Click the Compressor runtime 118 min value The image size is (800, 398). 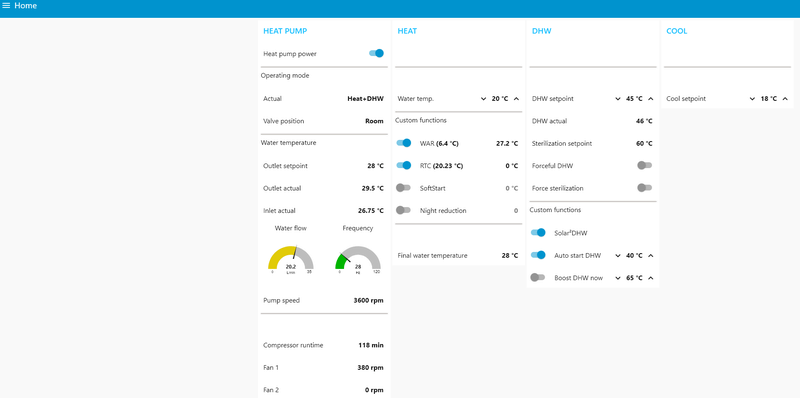pos(371,345)
